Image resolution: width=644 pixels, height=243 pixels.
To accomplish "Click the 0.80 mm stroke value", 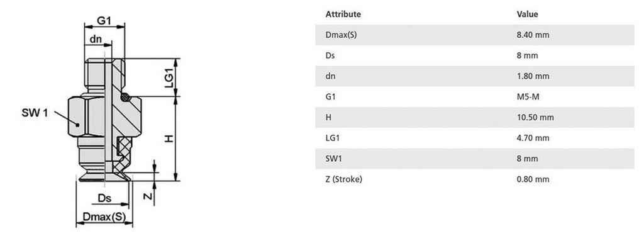I will (533, 179).
